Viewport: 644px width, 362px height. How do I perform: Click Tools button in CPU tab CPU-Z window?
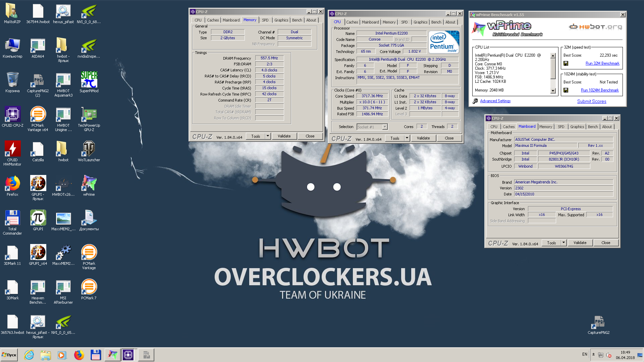pos(395,138)
